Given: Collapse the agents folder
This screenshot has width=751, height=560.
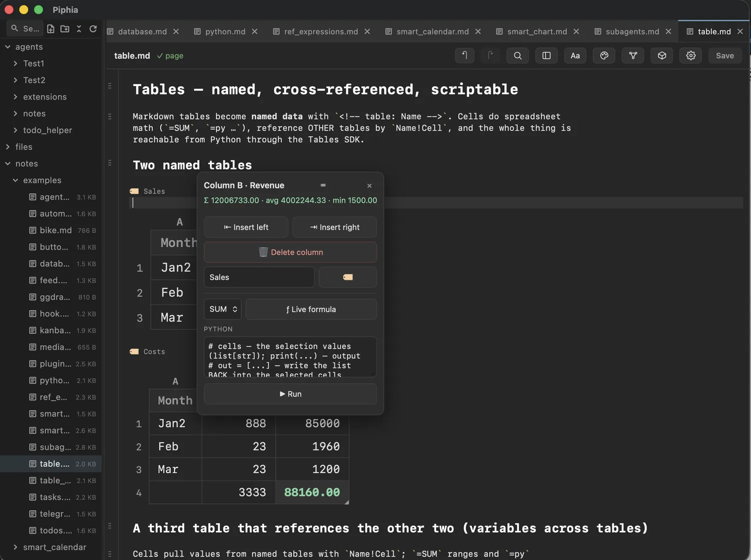Looking at the screenshot, I should pos(8,47).
